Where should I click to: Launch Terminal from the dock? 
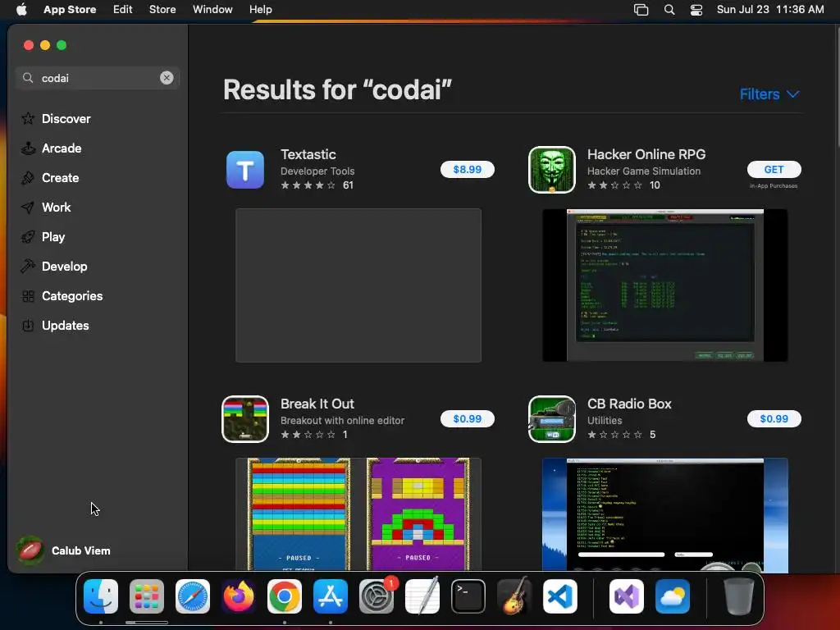tap(468, 596)
